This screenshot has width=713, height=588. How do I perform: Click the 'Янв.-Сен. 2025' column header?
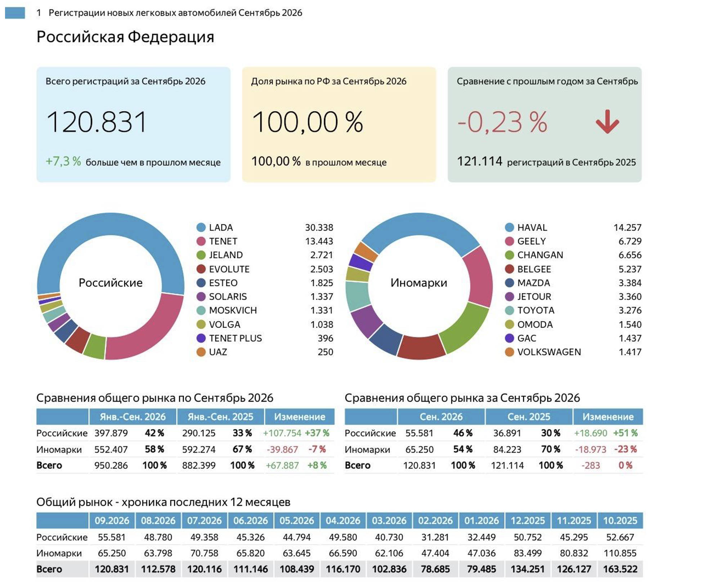click(x=220, y=417)
